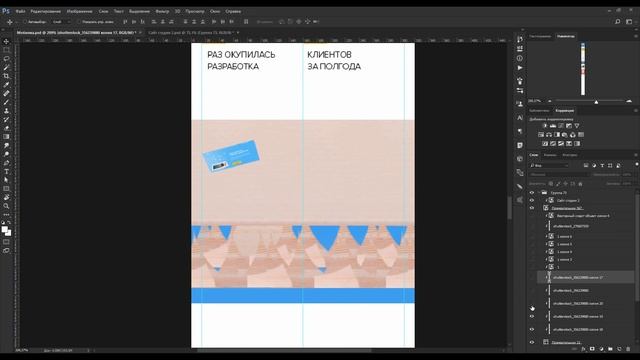Select the Gradient tool

point(6,137)
